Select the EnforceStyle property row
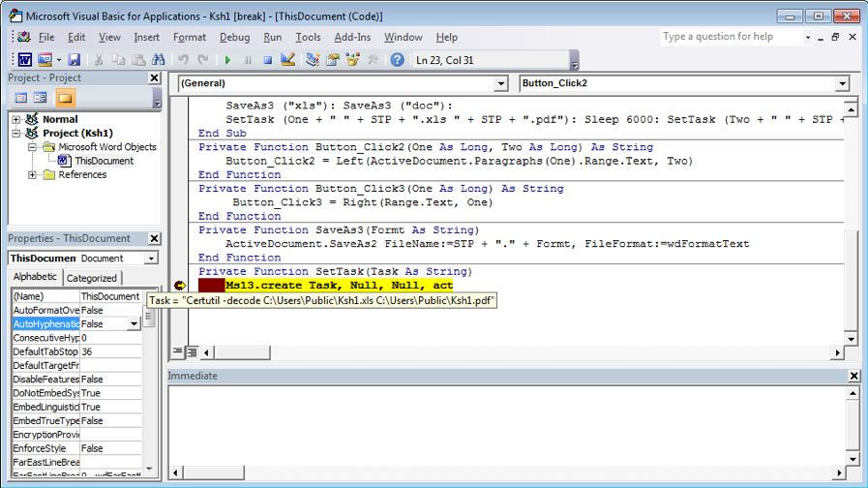The height and width of the screenshot is (488, 868). [x=77, y=448]
